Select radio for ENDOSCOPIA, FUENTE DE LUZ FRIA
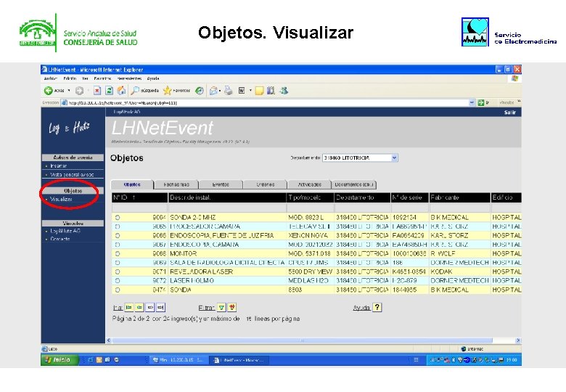 point(118,236)
